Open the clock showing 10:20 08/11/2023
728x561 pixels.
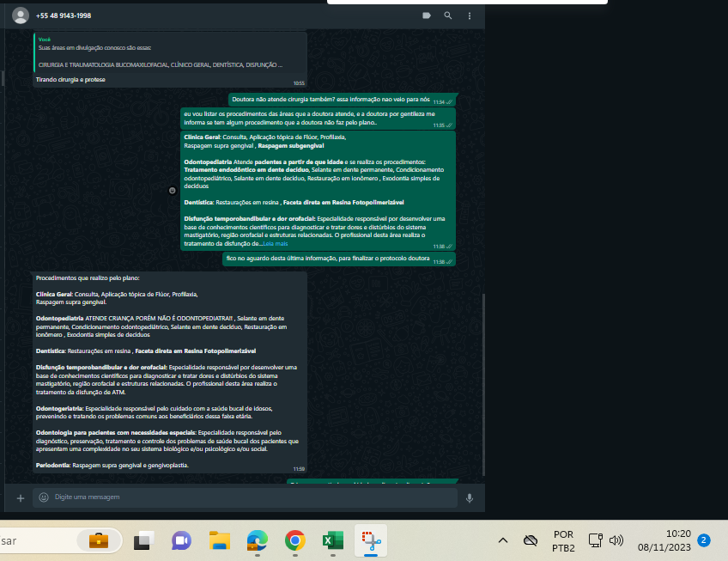tap(664, 540)
